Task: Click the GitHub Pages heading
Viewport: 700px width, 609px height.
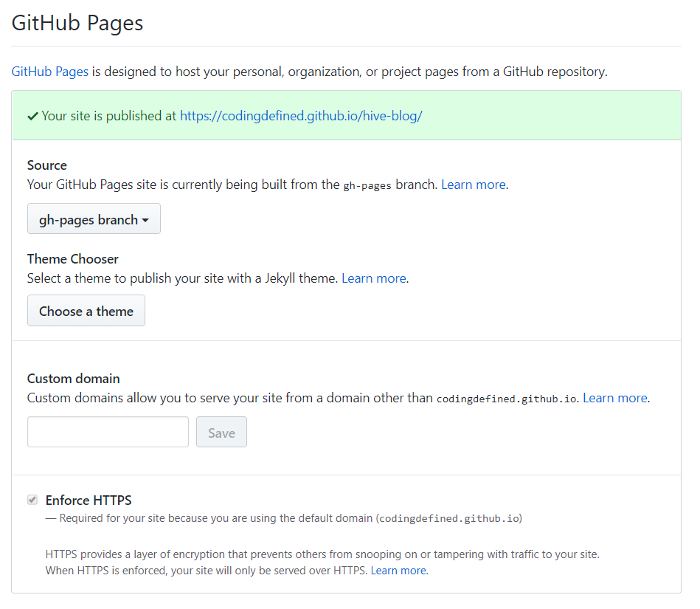Action: coord(77,23)
